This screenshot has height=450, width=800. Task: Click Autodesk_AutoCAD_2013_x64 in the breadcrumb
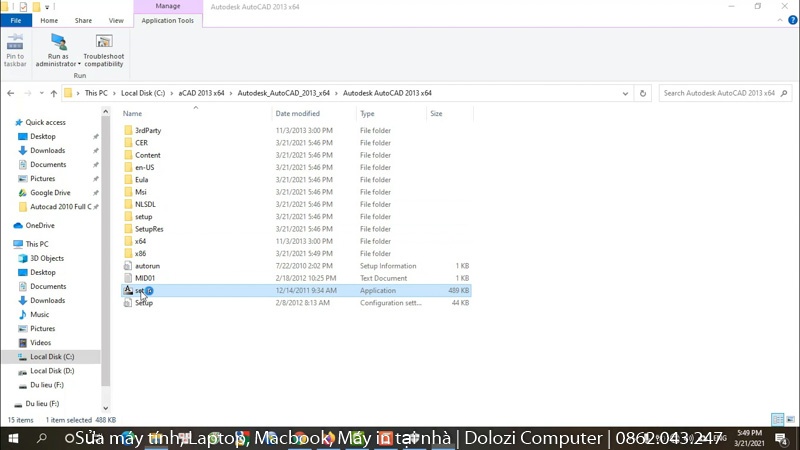(284, 93)
